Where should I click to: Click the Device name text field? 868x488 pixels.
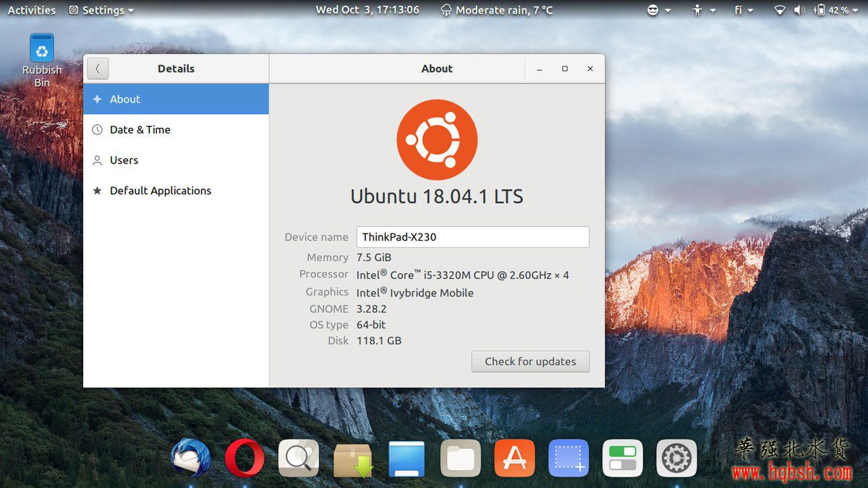[x=472, y=237]
